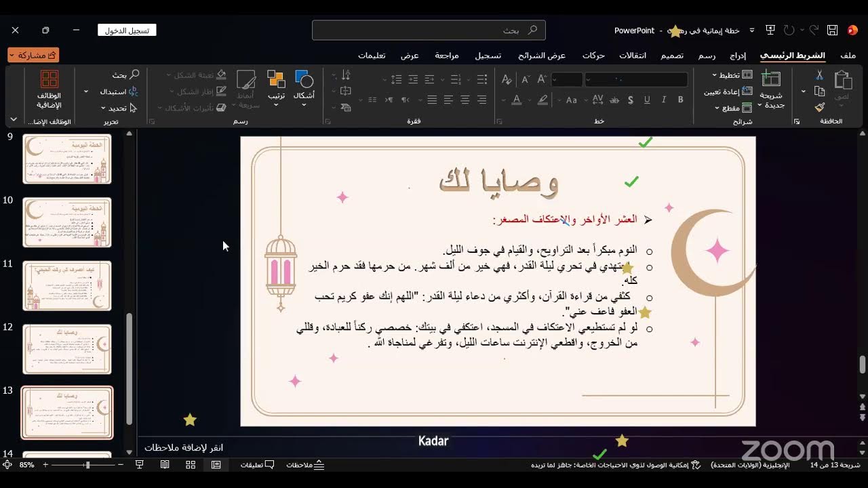The width and height of the screenshot is (868, 488).
Task: Click the Present from beginning icon in title bar
Action: click(770, 30)
